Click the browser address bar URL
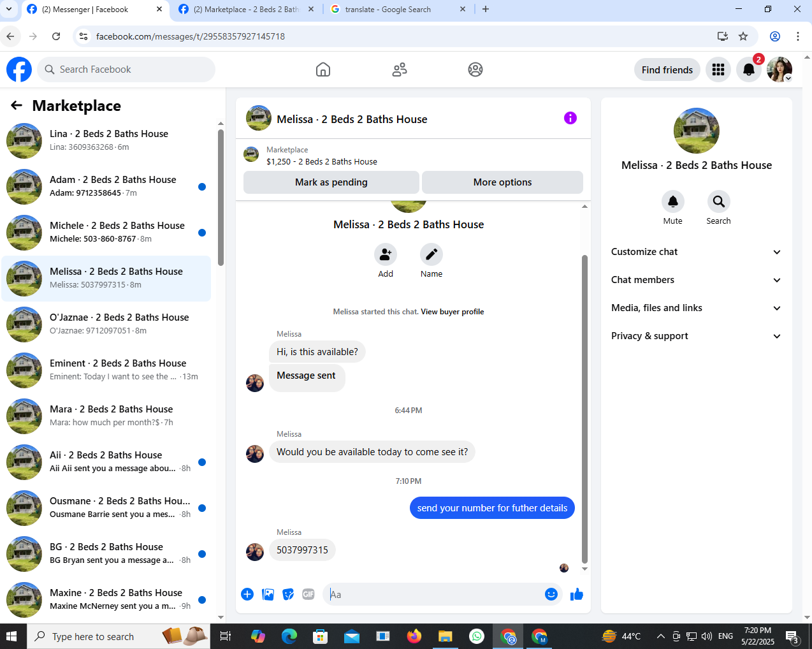 [191, 36]
